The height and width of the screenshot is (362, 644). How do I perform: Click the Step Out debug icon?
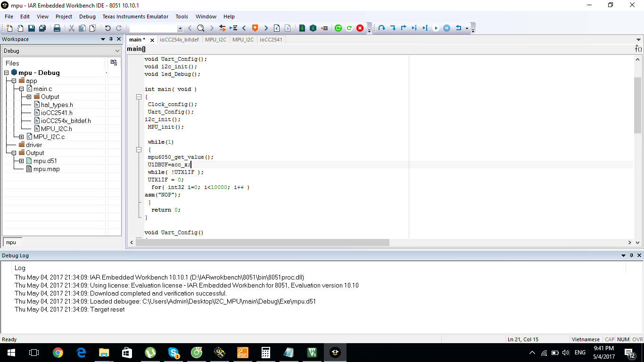(x=404, y=28)
